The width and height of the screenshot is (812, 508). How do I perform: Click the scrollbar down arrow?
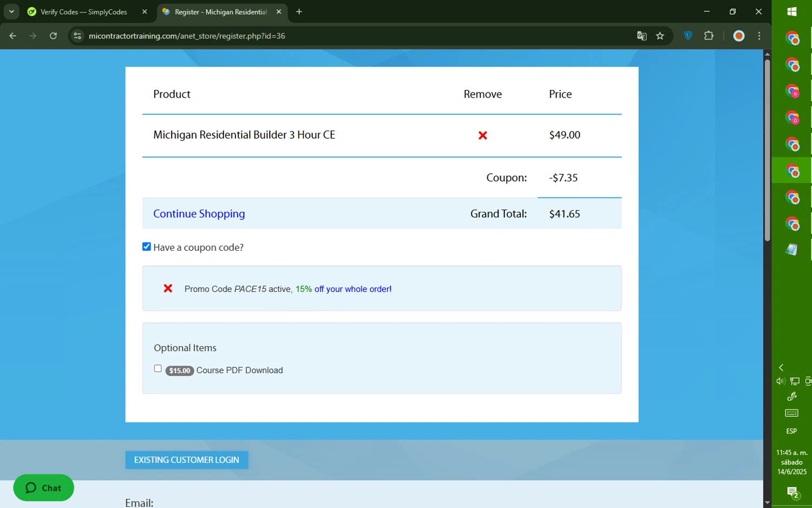point(767,503)
